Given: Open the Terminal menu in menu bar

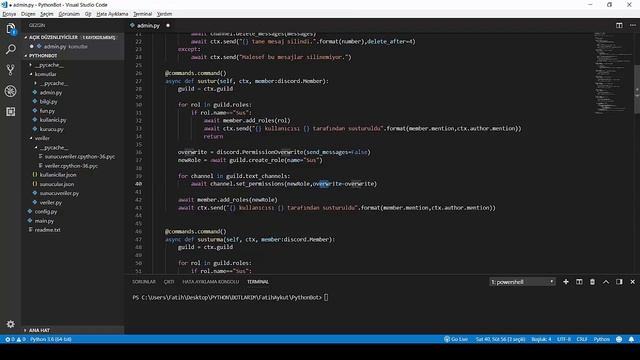Looking at the screenshot, I should point(142,14).
